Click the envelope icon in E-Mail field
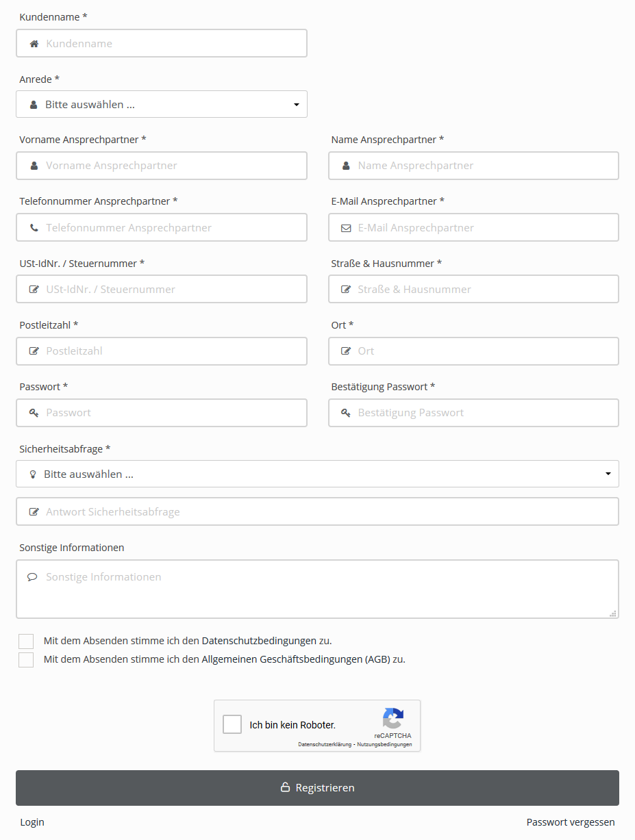This screenshot has height=840, width=635. [346, 228]
